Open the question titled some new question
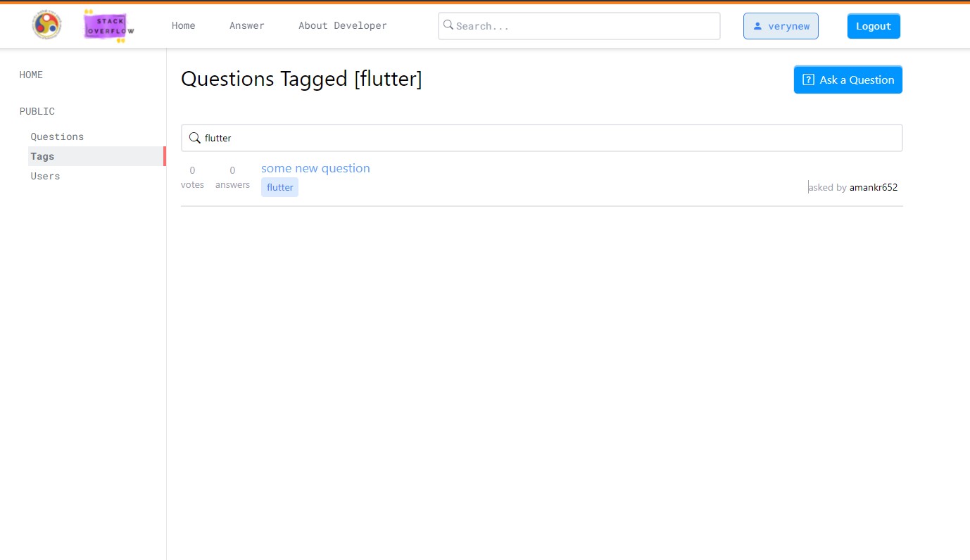This screenshot has width=970, height=560. (315, 168)
